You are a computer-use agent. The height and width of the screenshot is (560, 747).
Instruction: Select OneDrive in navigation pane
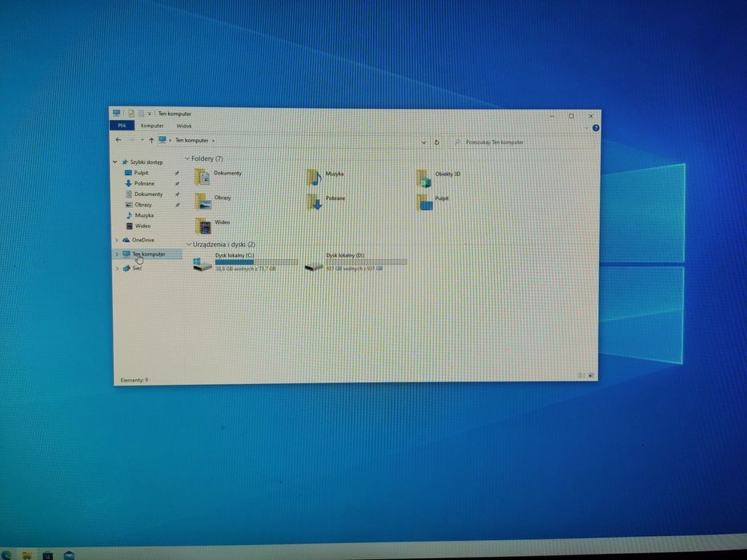pos(143,240)
